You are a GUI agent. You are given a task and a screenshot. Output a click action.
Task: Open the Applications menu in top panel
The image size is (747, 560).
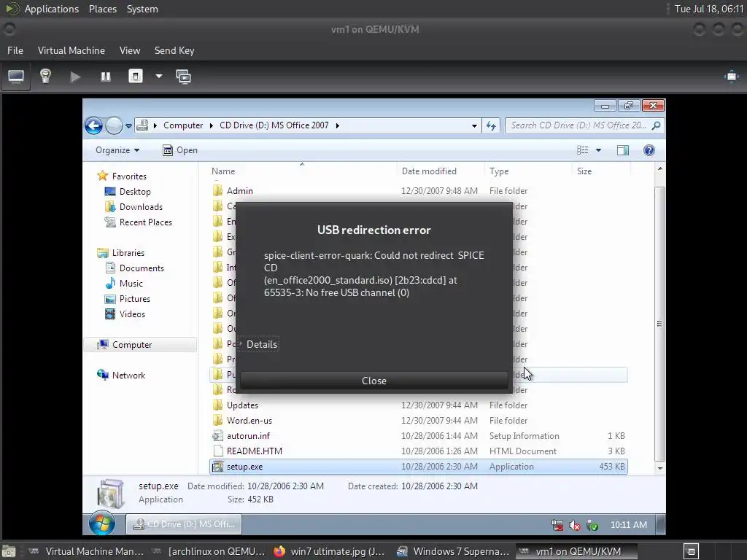pyautogui.click(x=52, y=9)
